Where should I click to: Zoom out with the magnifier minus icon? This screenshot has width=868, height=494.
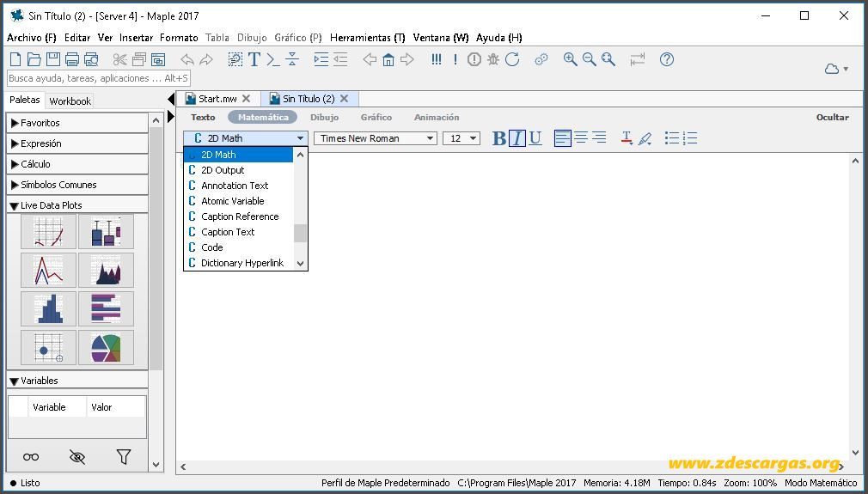click(x=589, y=59)
